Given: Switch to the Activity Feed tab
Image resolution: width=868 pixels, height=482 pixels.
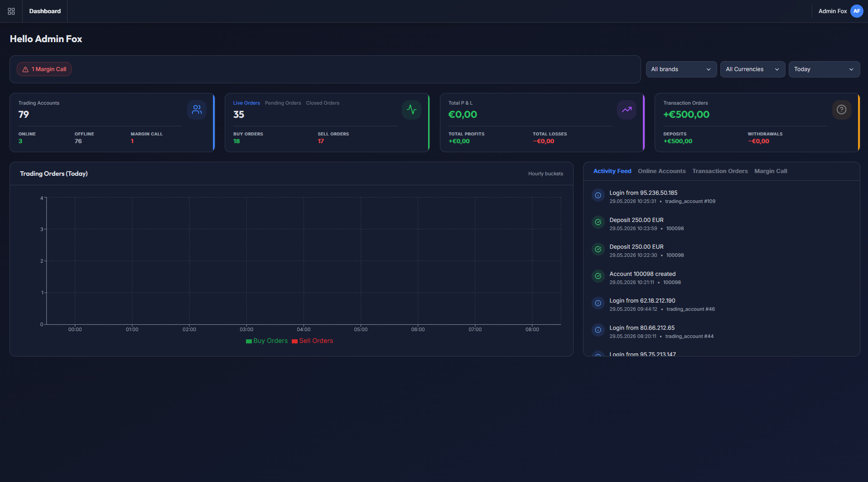Looking at the screenshot, I should click(612, 171).
